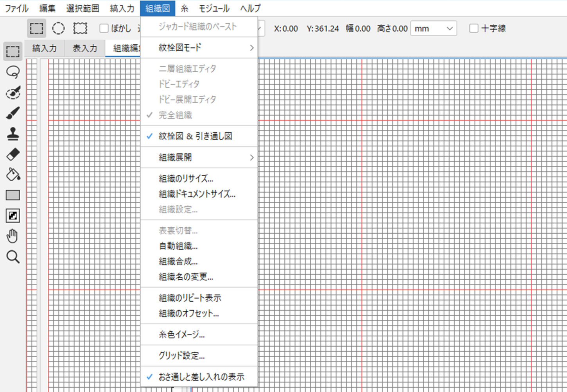Pick the Stamp tool
567x392 pixels.
(x=13, y=134)
